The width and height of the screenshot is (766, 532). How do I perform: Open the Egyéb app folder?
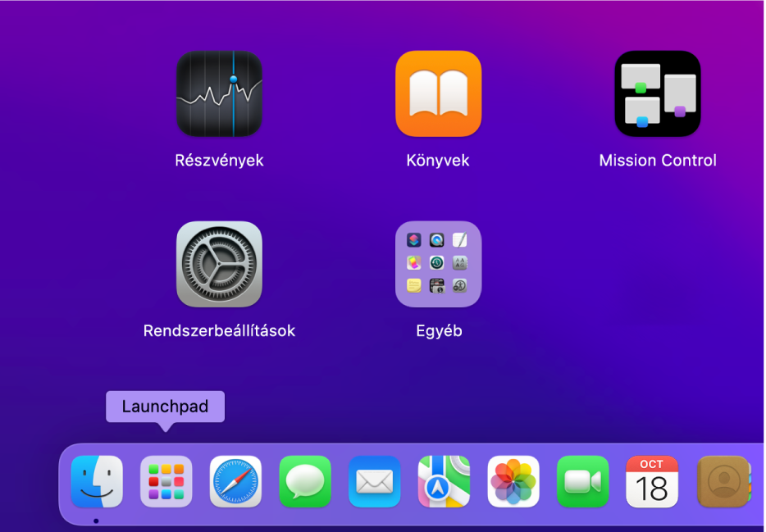pyautogui.click(x=438, y=264)
